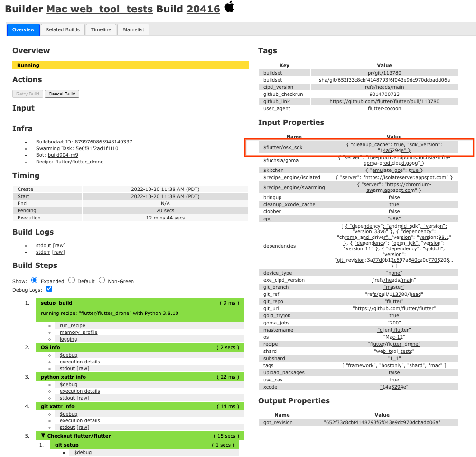Open the stdout build log

43,245
